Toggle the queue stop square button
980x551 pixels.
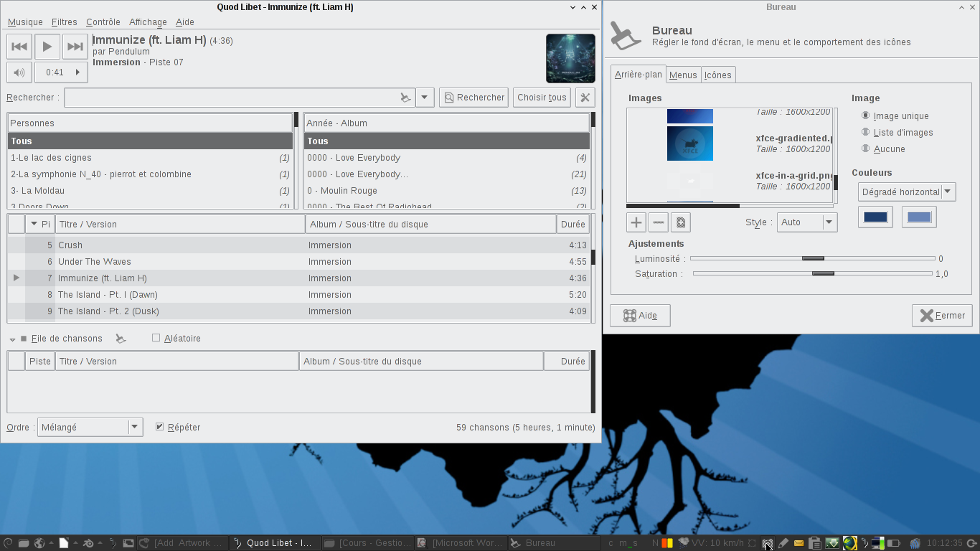click(24, 339)
